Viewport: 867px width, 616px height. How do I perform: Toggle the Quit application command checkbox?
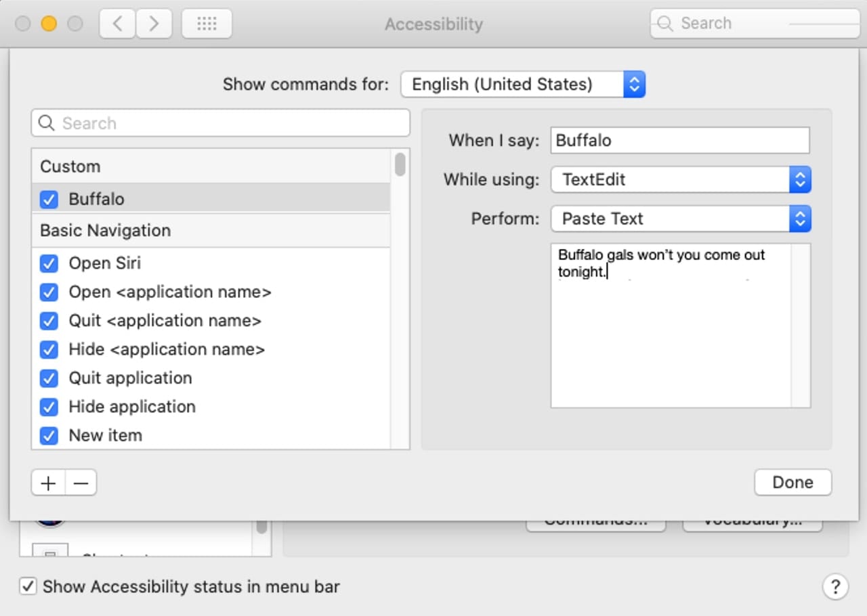pyautogui.click(x=49, y=378)
